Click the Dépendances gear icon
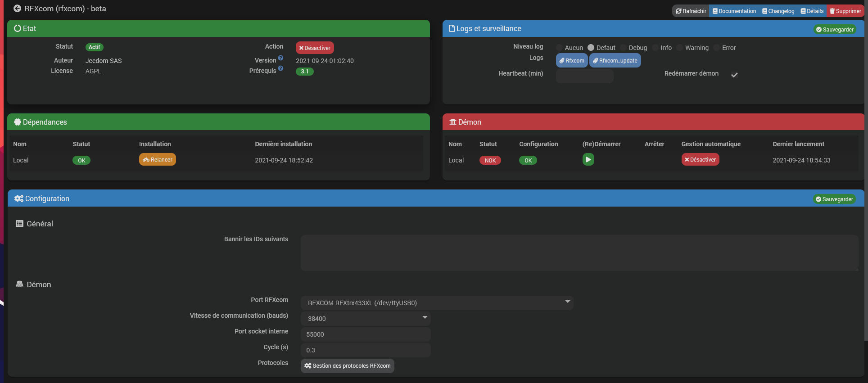 [x=18, y=122]
